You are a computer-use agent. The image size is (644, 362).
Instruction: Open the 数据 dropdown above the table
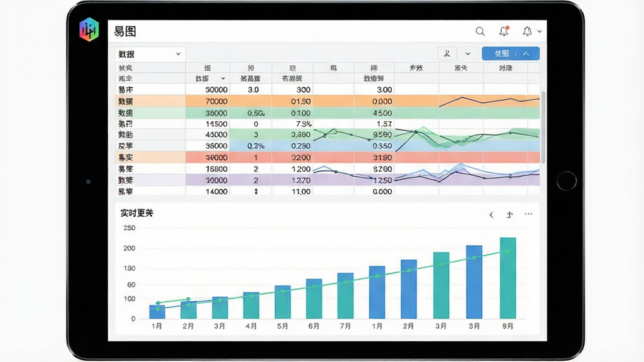click(150, 54)
